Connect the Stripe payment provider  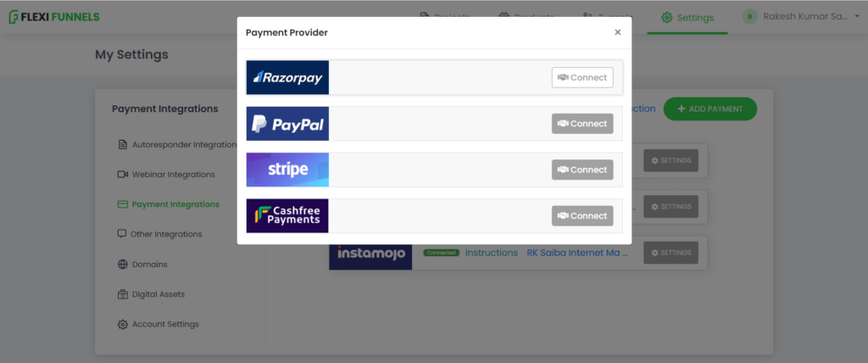pyautogui.click(x=582, y=170)
